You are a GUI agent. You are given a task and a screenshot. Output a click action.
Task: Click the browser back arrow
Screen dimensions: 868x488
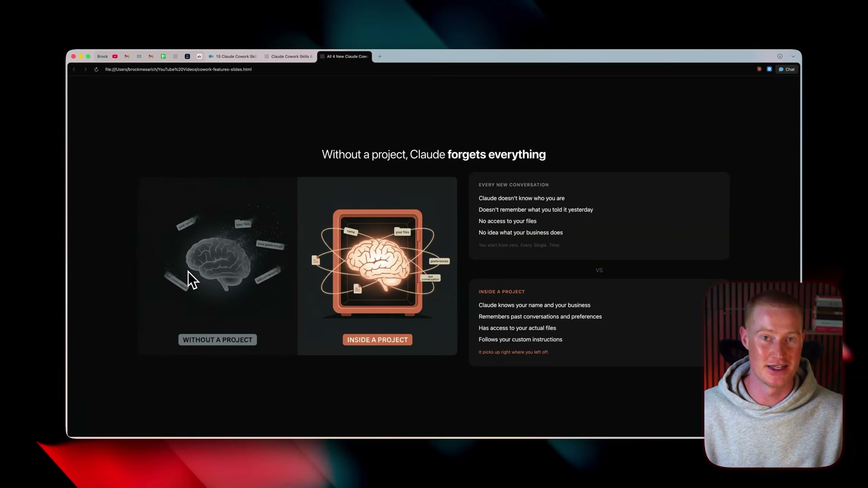pyautogui.click(x=74, y=70)
